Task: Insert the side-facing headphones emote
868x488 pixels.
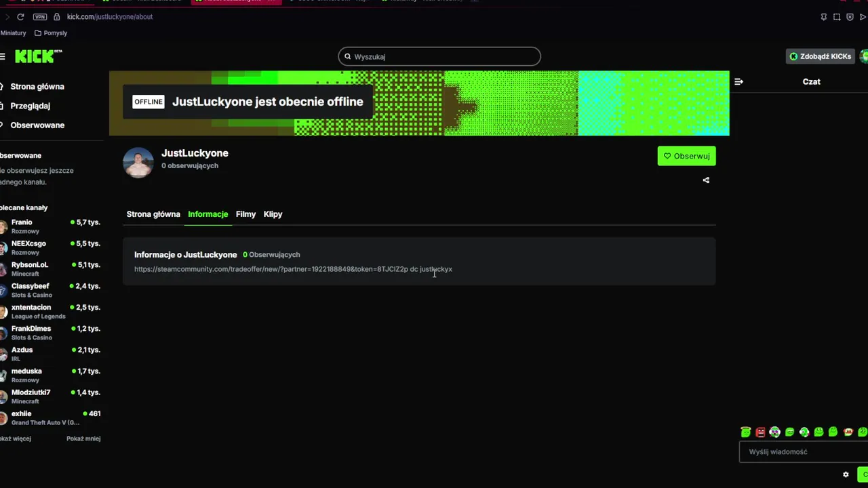Action: click(x=804, y=432)
